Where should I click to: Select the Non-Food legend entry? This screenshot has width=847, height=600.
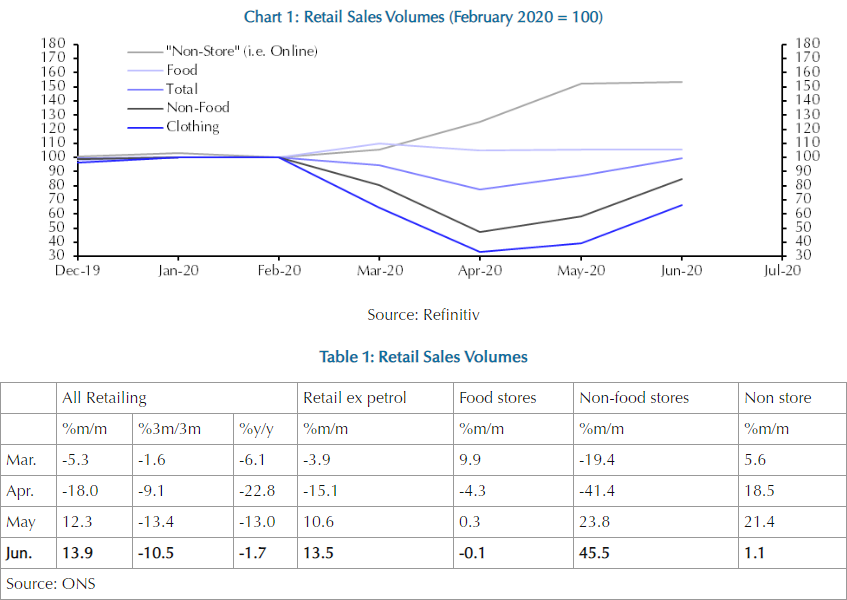click(x=197, y=108)
